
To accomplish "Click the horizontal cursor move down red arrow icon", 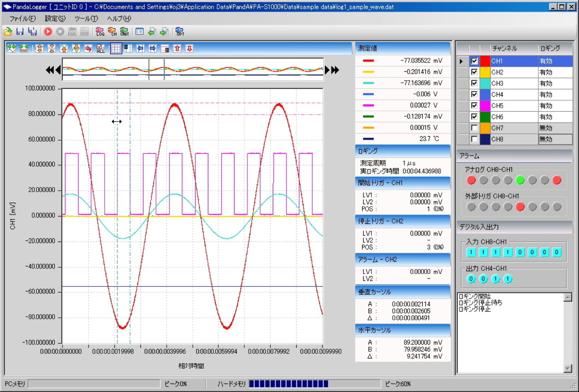I will click(190, 48).
